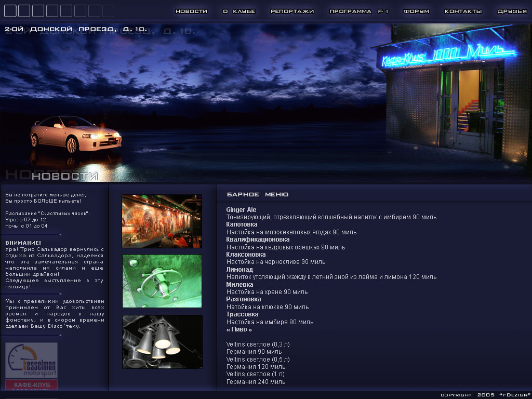
Task: Open the graffiti wall interior thumbnail
Action: pyautogui.click(x=162, y=221)
